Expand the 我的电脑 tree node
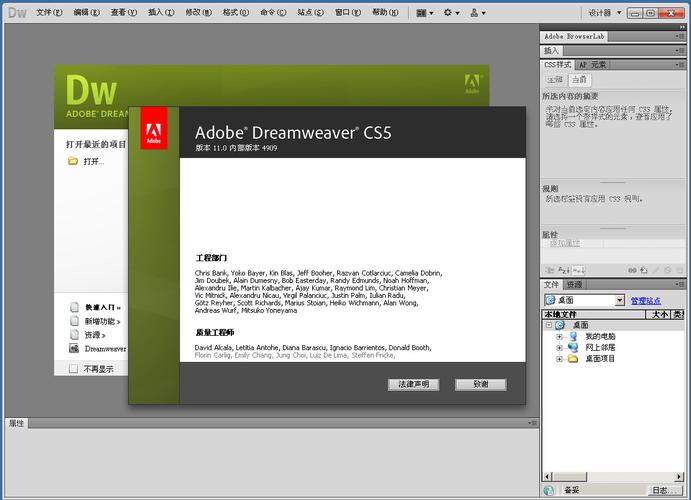The height and width of the screenshot is (500, 691). pos(560,337)
